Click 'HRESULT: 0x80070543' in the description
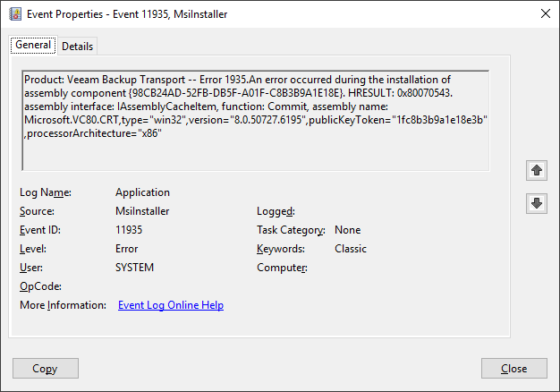Image resolution: width=560 pixels, height=392 pixels. coord(400,93)
